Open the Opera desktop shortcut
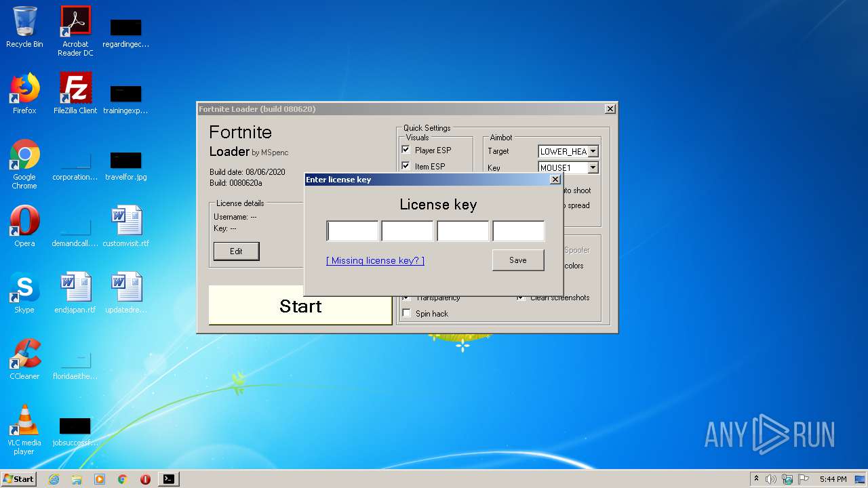 (24, 226)
